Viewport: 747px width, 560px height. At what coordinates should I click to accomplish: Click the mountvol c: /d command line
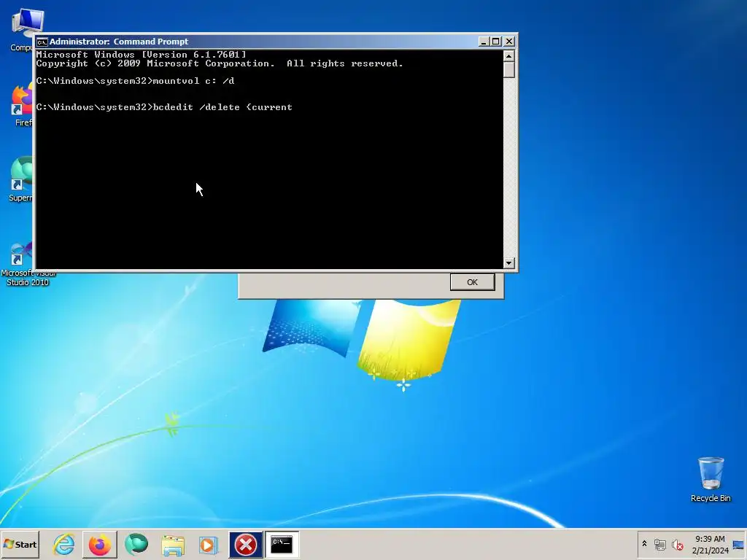pos(135,81)
